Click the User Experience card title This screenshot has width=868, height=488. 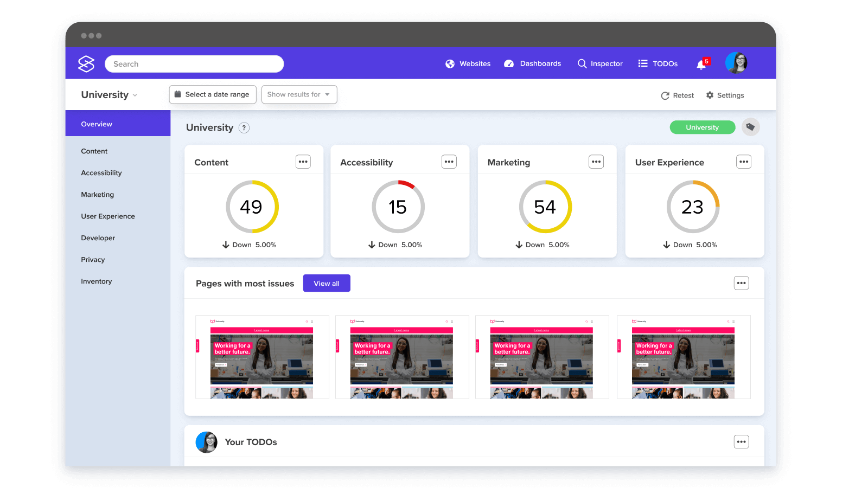click(x=669, y=163)
